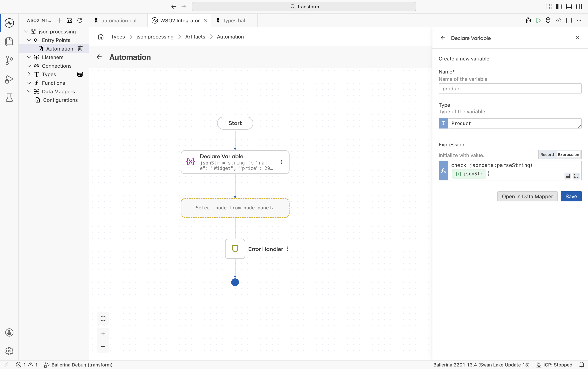Expand expression editor to full view
Image resolution: width=588 pixels, height=369 pixels.
click(x=576, y=176)
